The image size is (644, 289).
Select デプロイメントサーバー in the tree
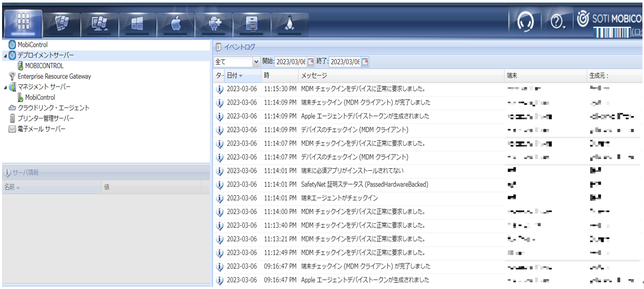(x=45, y=55)
